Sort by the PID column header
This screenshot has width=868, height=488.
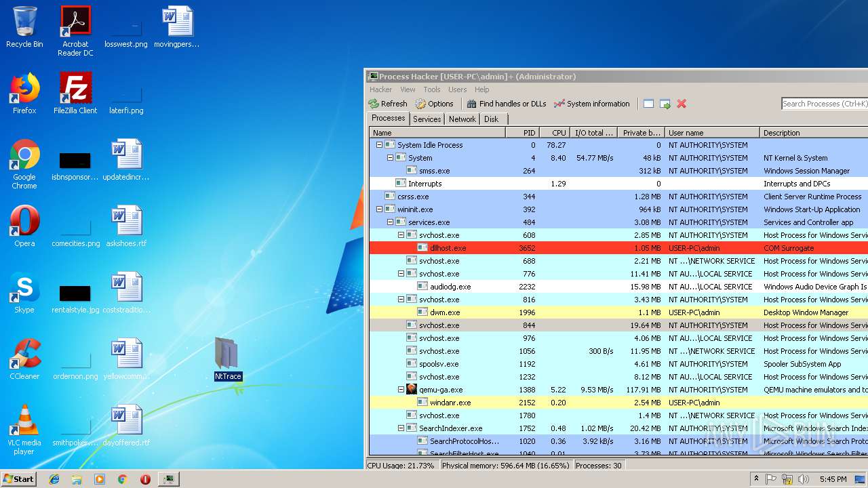(523, 133)
